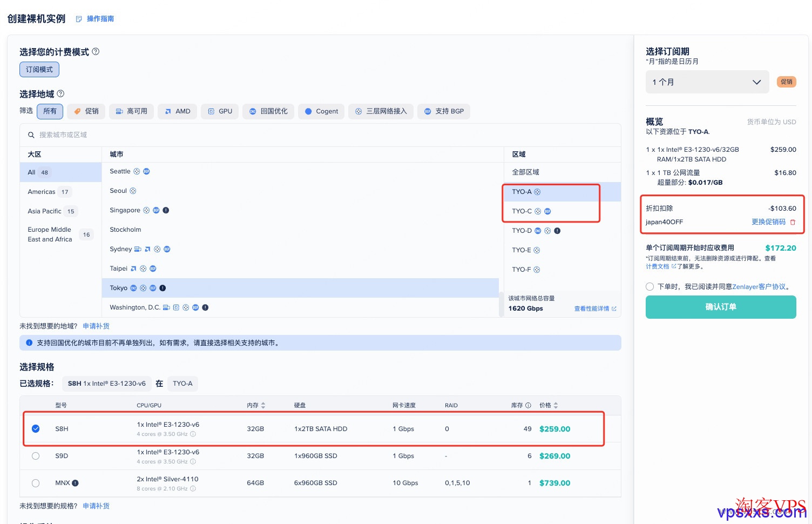
Task: Click the 确认订单 button
Action: pyautogui.click(x=721, y=307)
